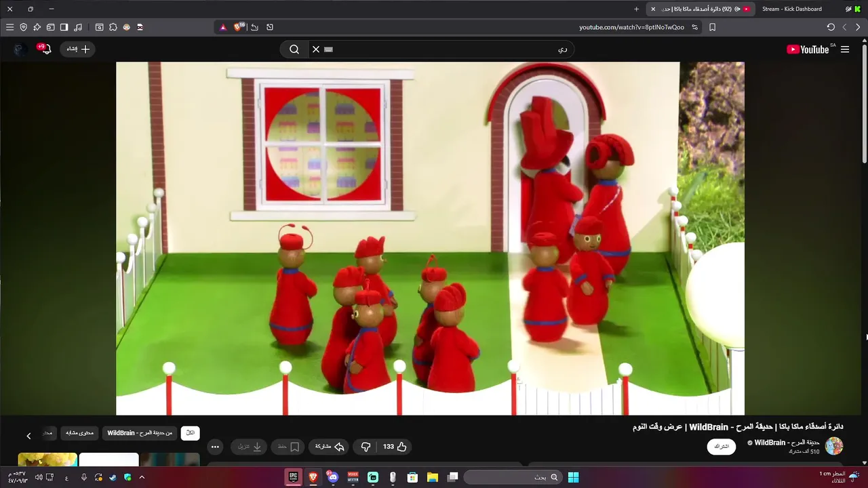Download the video (تنزيل)
868x488 pixels.
(249, 447)
